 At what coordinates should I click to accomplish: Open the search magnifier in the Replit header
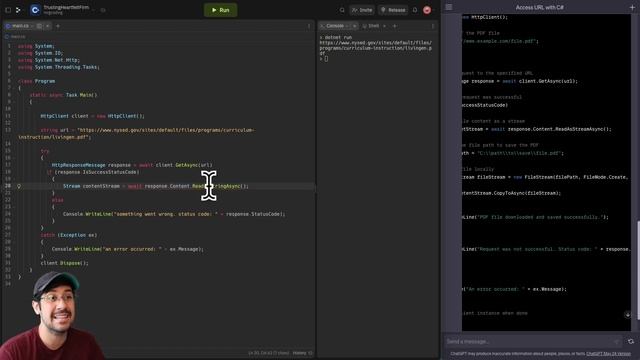point(342,10)
